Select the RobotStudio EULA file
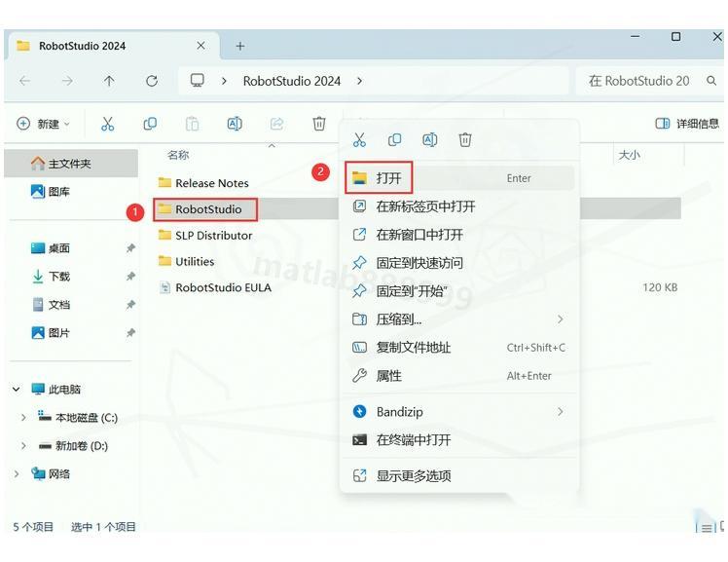This screenshot has width=728, height=562. coord(214,288)
